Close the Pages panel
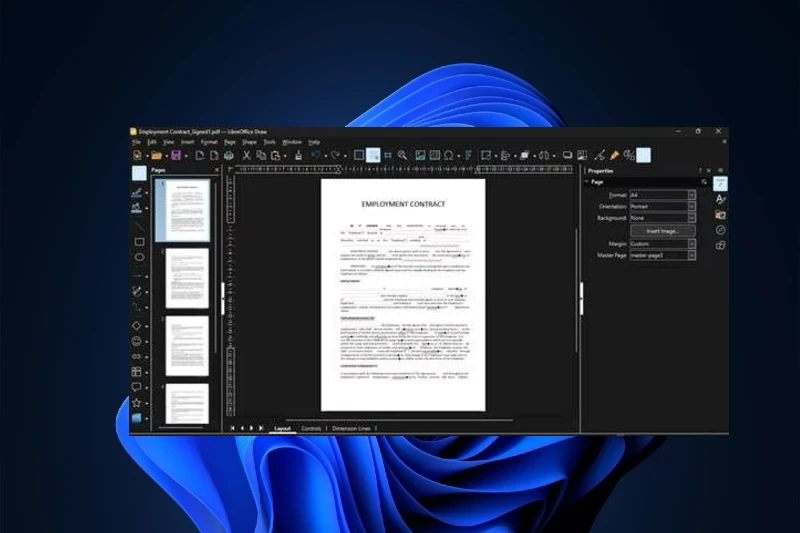Image resolution: width=800 pixels, height=533 pixels. click(x=217, y=170)
